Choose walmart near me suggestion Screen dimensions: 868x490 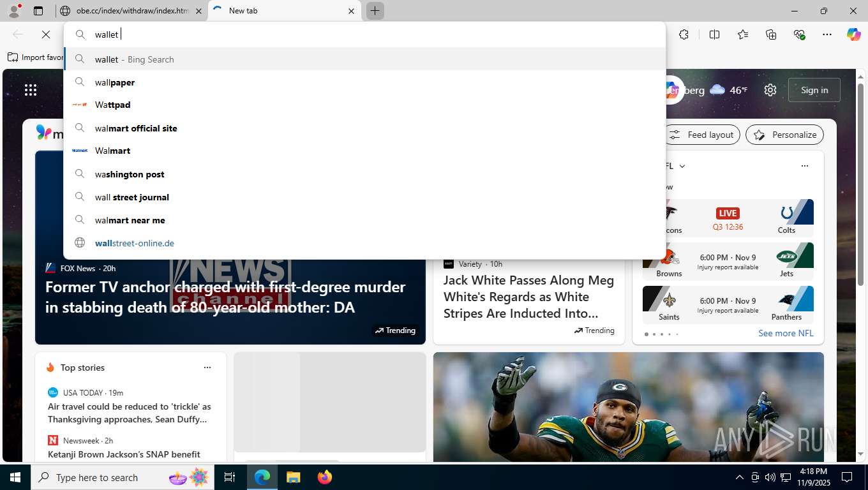(364, 220)
